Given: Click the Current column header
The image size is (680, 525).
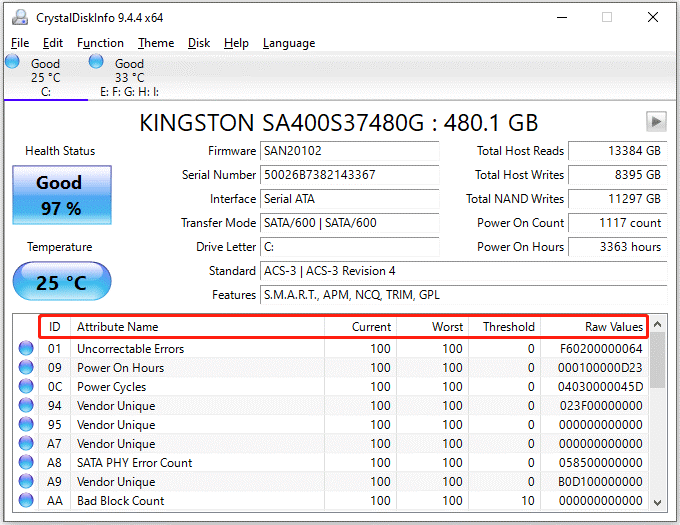Looking at the screenshot, I should [x=360, y=327].
